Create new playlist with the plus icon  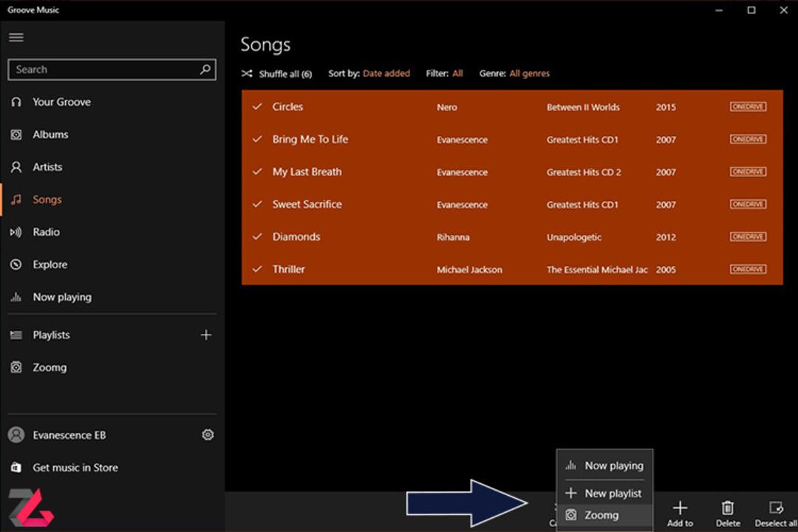click(x=206, y=335)
